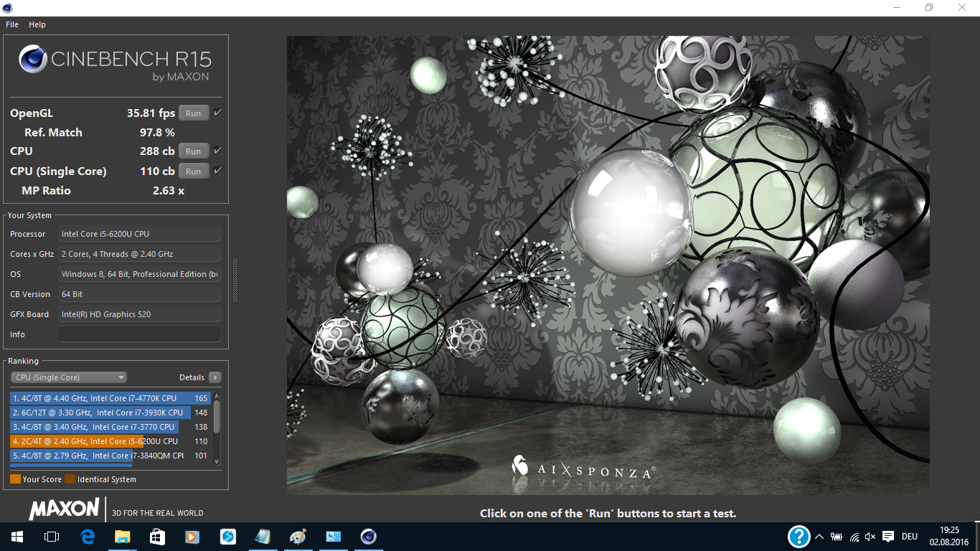Select the i7-3770 ranking entry
The image size is (980, 551).
(x=110, y=427)
